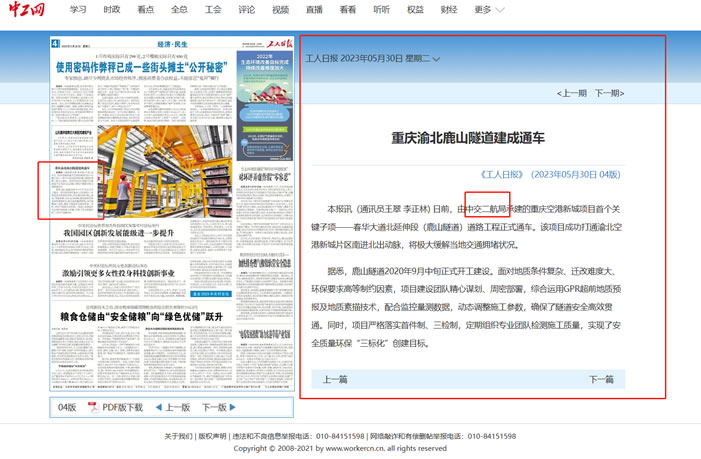The image size is (701, 459).
Task: Click the left arrow beside 上一版
Action: (x=158, y=408)
